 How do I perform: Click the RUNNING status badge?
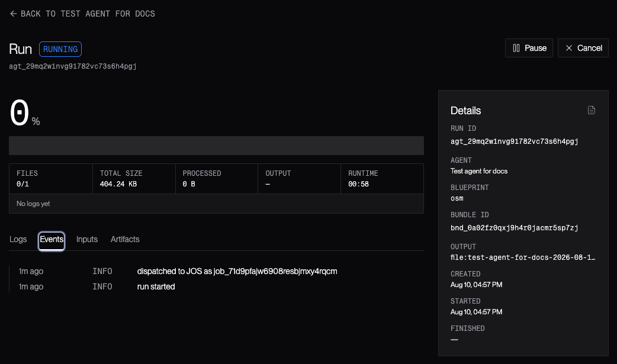[60, 49]
